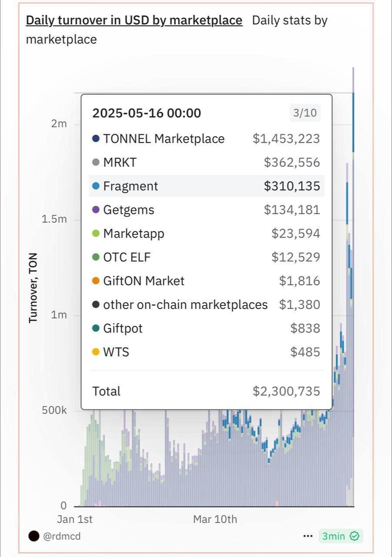Select the Marketapp label in tooltip
Viewport: 392px width, 557px height.
pos(134,234)
